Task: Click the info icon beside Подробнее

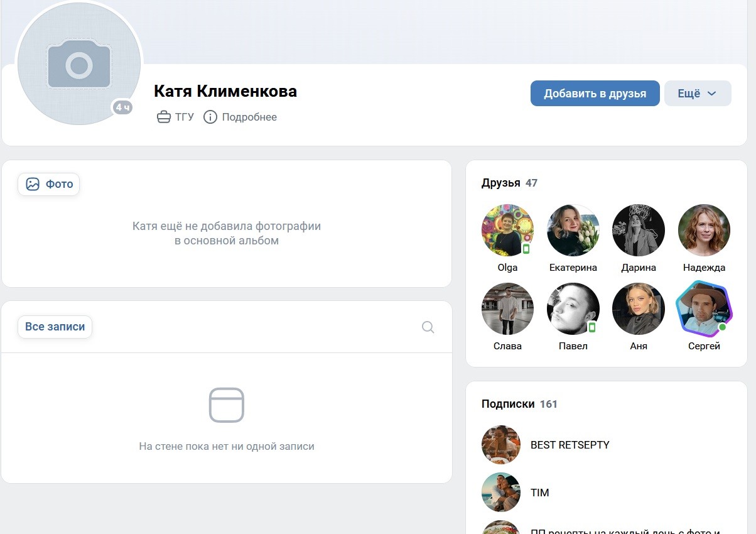Action: [210, 117]
